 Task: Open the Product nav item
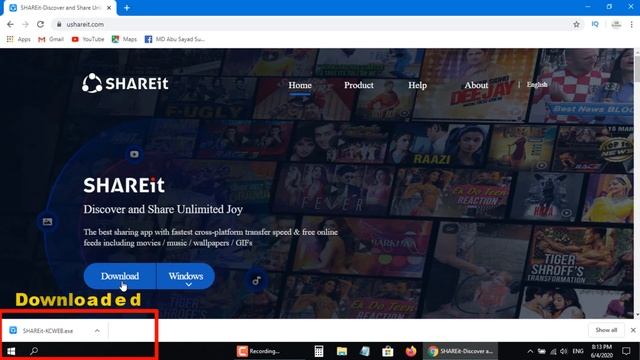[358, 85]
